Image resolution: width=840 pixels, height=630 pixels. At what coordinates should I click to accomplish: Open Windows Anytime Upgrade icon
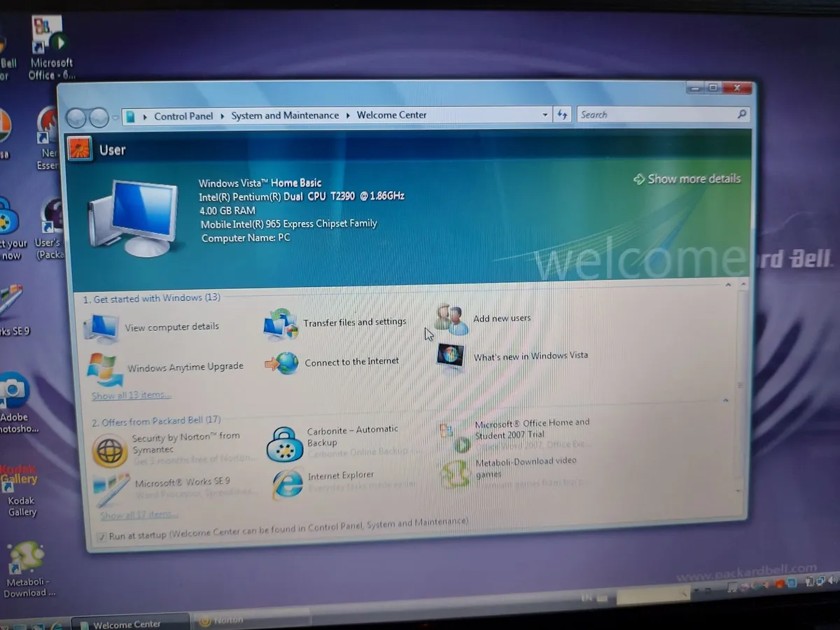click(106, 370)
